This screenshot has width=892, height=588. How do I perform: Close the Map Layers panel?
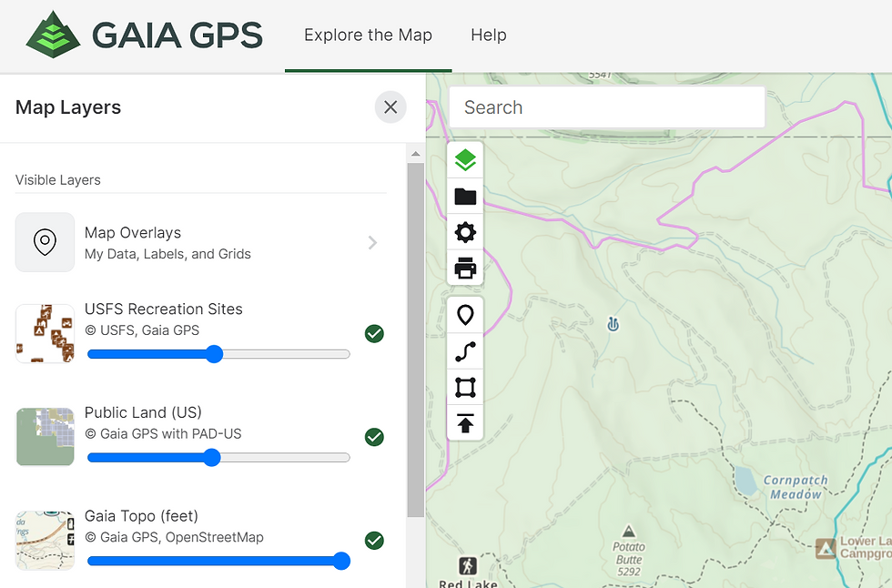click(390, 106)
